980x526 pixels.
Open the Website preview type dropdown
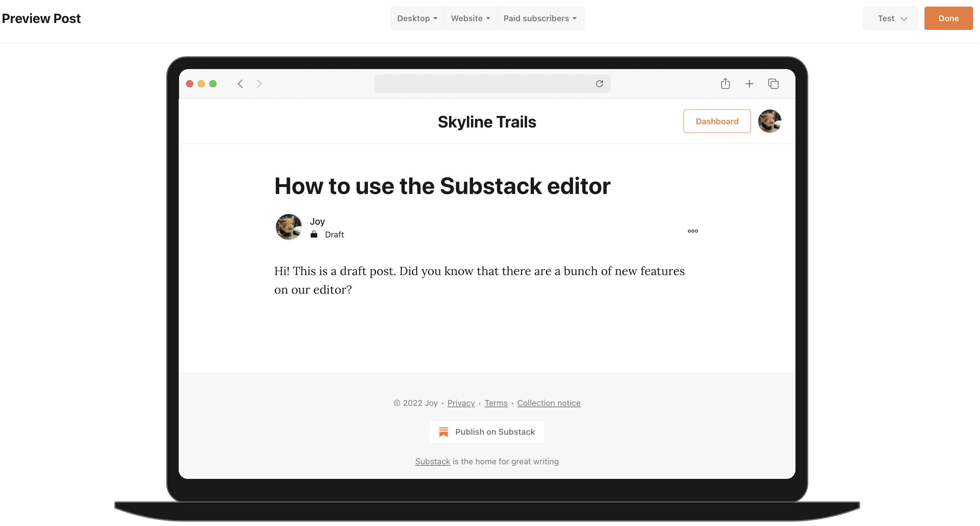[x=471, y=18]
